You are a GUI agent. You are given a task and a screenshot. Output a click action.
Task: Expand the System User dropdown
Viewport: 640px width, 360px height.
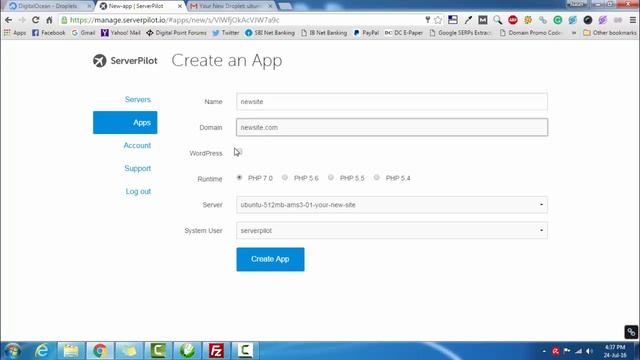pos(392,231)
